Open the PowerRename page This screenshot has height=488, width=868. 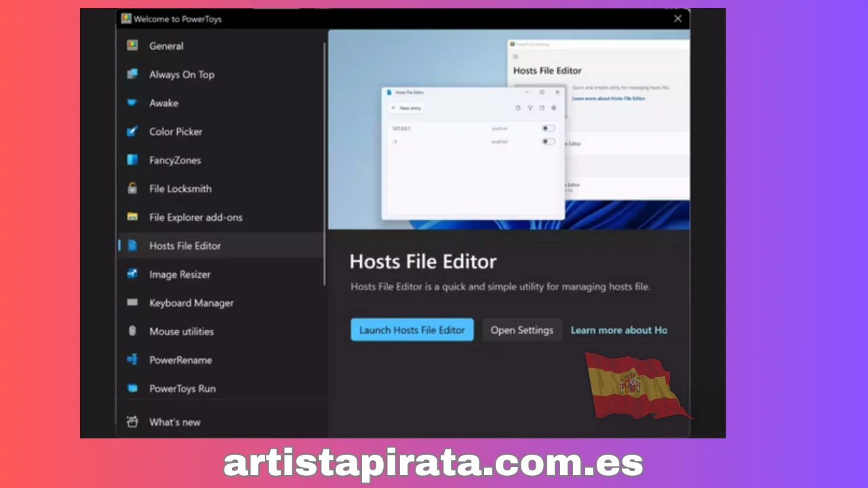pos(220,359)
